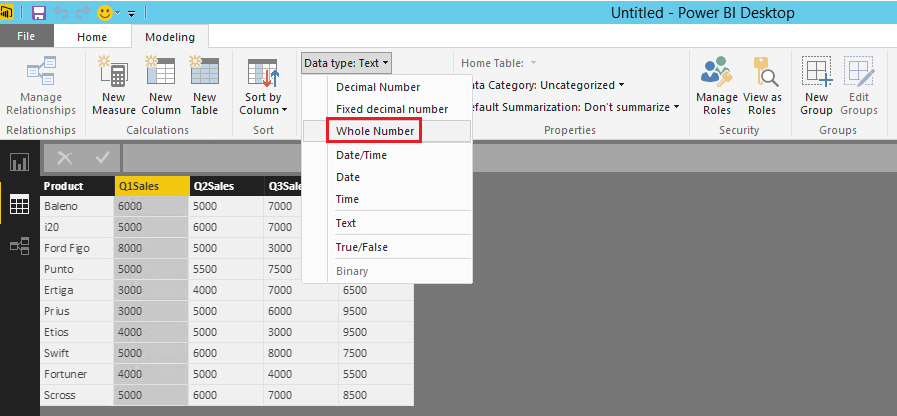
Task: Expand the Data type: Text dropdown
Action: pos(347,64)
